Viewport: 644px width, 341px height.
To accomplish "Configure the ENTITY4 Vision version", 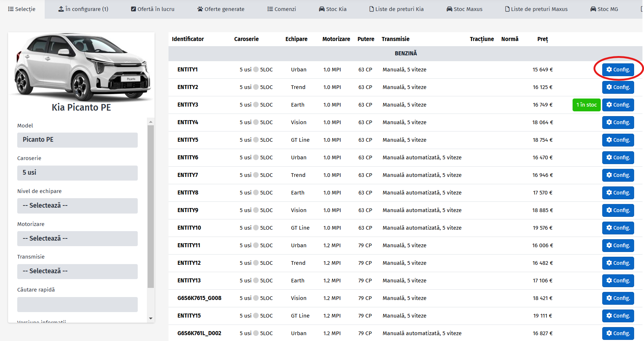I will click(618, 122).
